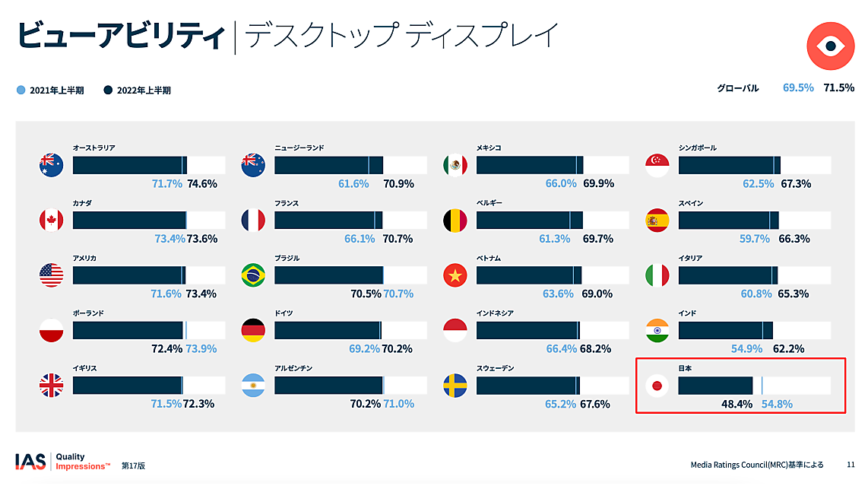Click the グローバル label
This screenshot has height=486, width=868.
tap(737, 88)
